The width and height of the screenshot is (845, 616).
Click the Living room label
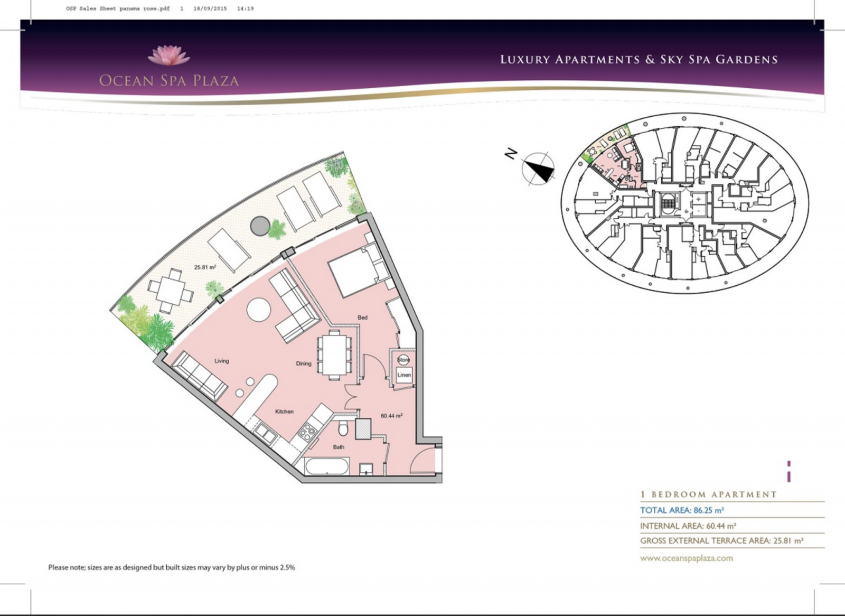click(222, 361)
